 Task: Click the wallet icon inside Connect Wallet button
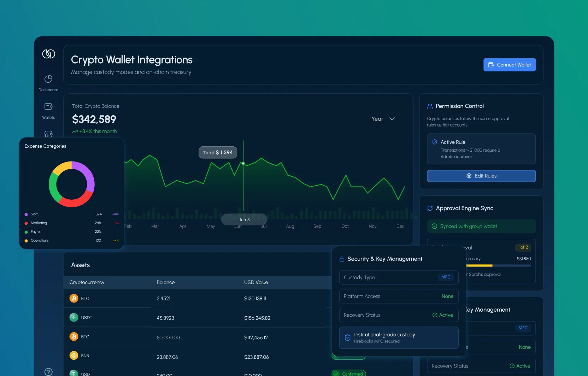click(491, 65)
